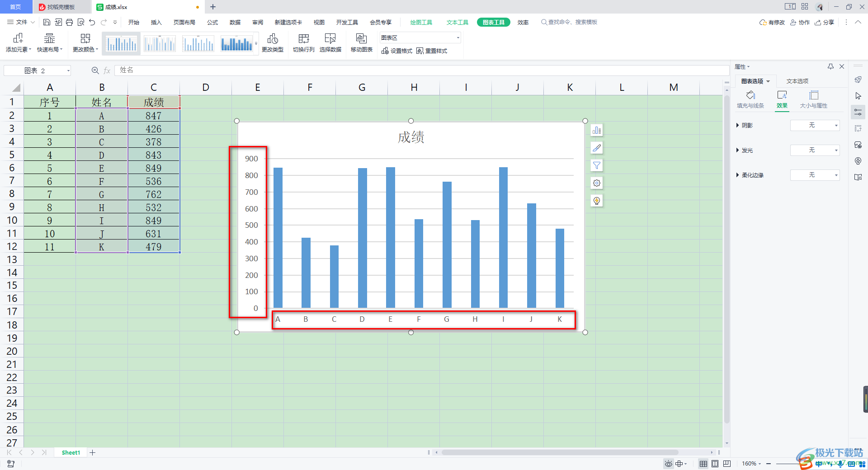Click the properties sliders icon in sidebar
Viewport: 868px width, 470px height.
(x=858, y=112)
